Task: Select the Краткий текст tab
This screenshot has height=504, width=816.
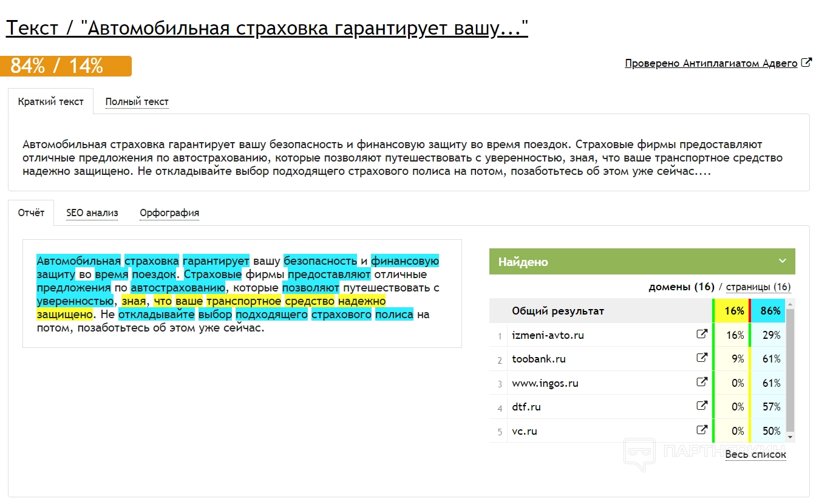Action: [51, 101]
